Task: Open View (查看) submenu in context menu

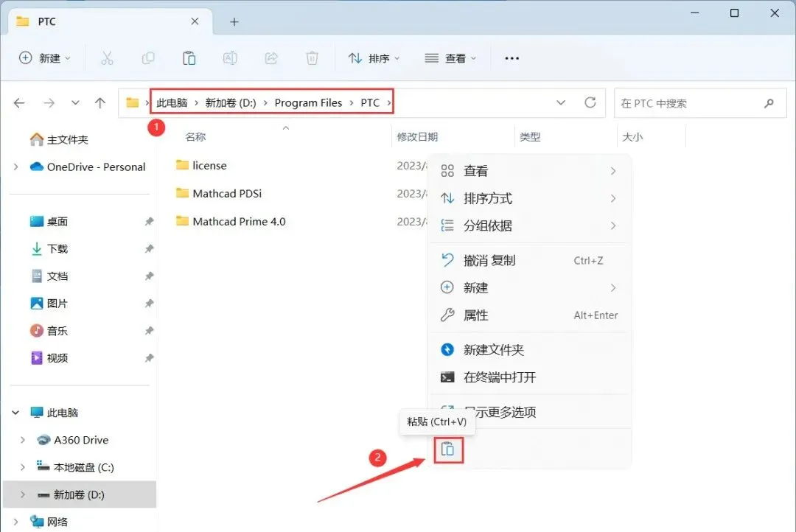Action: pos(529,171)
